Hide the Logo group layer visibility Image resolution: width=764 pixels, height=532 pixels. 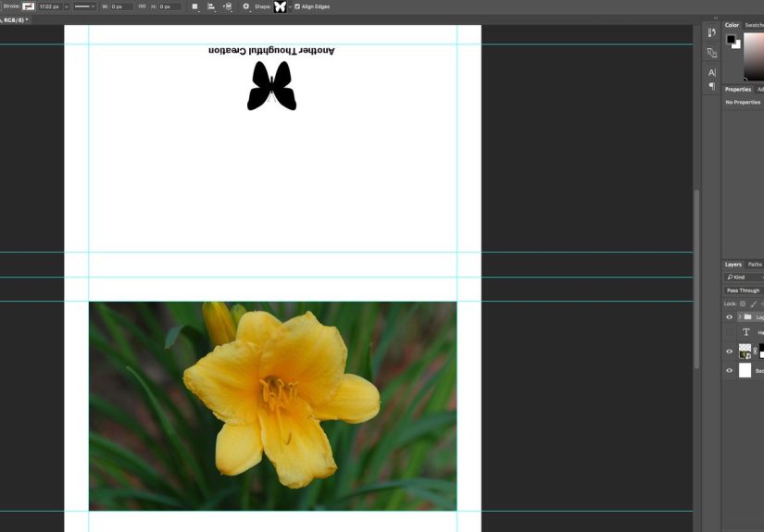[x=730, y=316]
